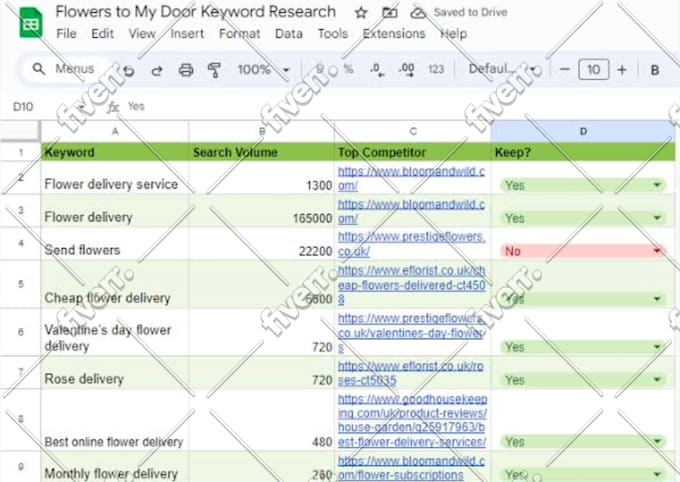The image size is (680, 482).
Task: Open the zoom 100% dropdown
Action: tap(263, 69)
